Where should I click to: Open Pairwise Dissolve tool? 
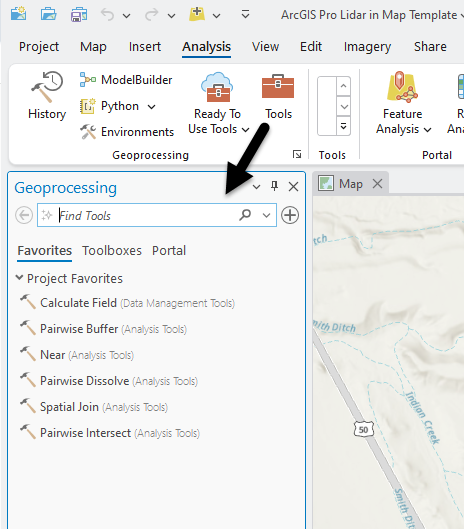coord(108,381)
